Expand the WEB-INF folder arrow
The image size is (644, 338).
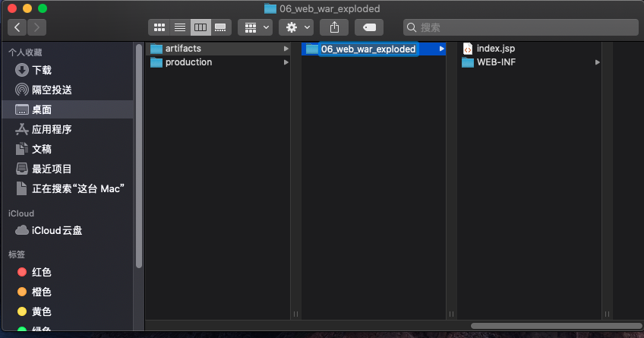597,62
